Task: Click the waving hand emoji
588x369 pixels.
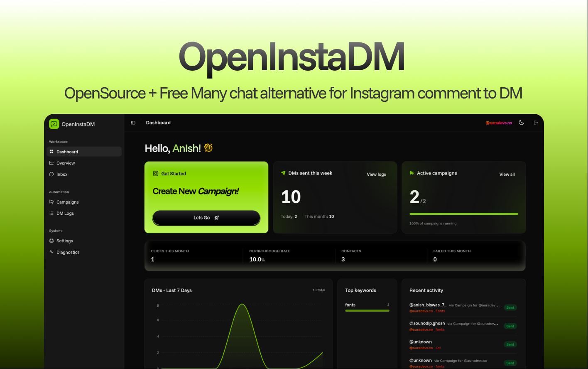Action: [x=208, y=148]
